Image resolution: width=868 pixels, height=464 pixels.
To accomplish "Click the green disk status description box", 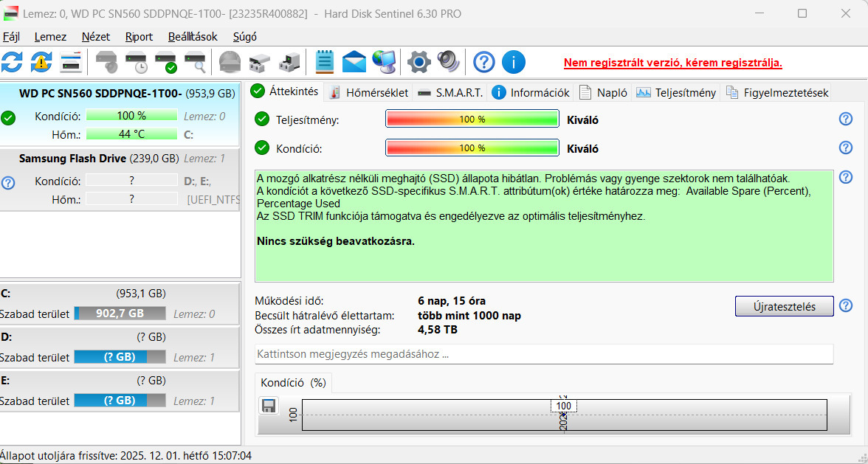I will tap(543, 226).
